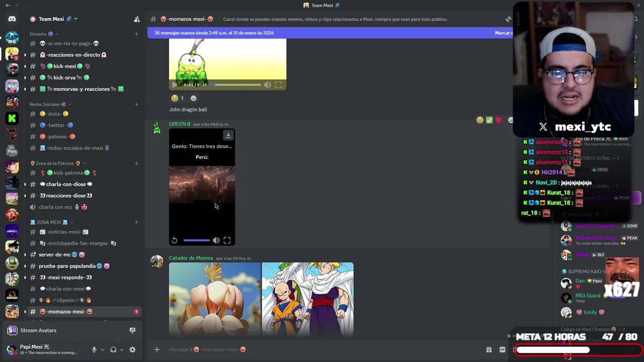644x362 pixels.
Task: Open the gift icon in message bar
Action: coord(489,349)
